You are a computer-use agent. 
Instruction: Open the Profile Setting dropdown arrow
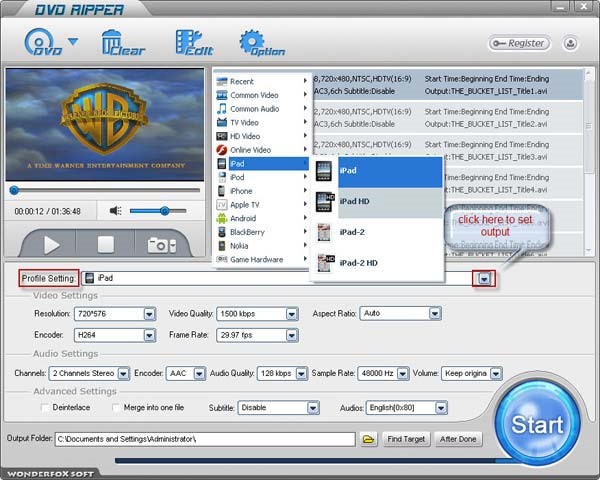(484, 279)
